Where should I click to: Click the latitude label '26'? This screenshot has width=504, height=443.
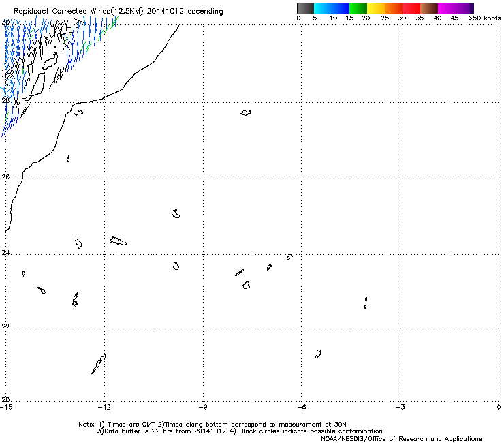point(5,177)
